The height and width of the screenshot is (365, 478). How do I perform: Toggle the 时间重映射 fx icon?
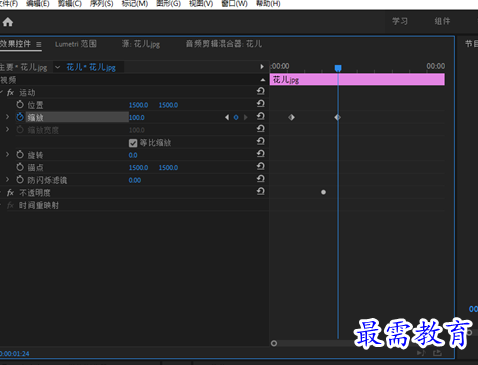pos(10,205)
